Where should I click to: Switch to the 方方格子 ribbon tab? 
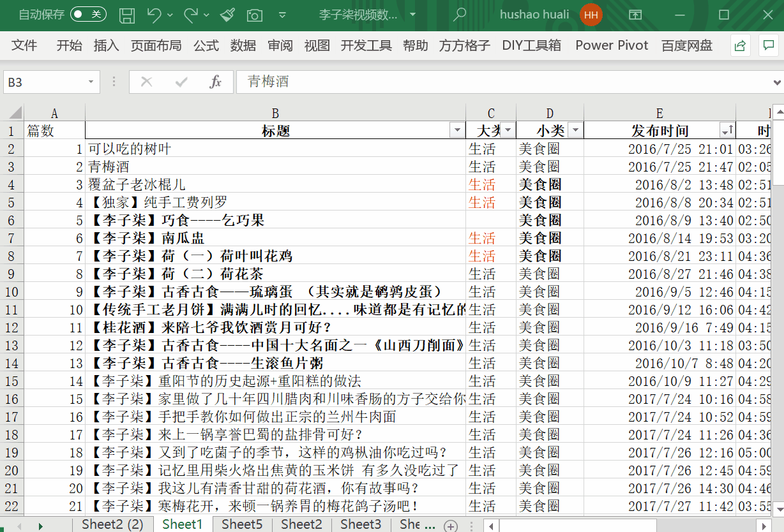click(x=465, y=45)
